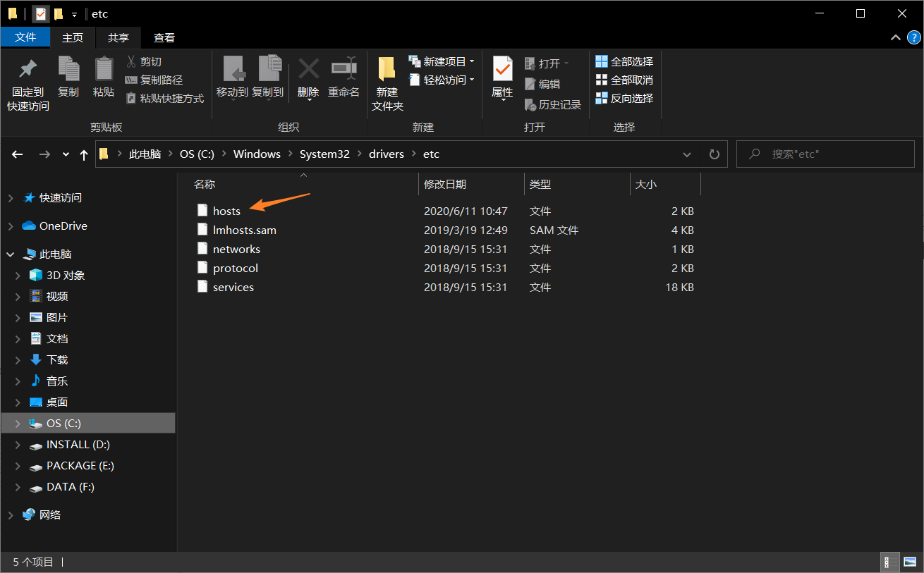924x573 pixels.
Task: Go up one folder level arrow
Action: (84, 154)
